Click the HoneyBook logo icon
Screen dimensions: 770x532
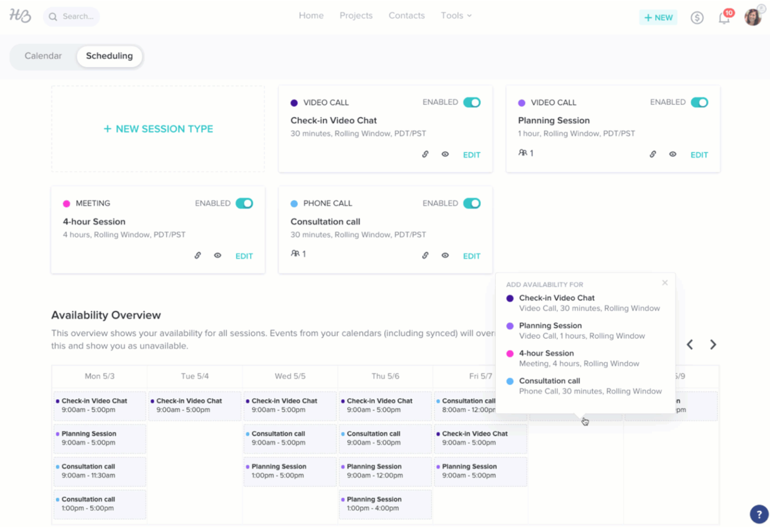coord(20,16)
